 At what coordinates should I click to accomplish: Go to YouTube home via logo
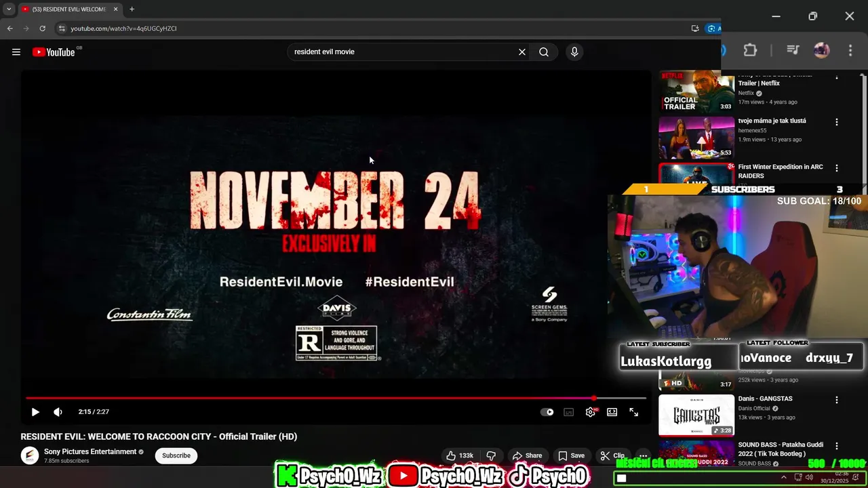tap(54, 52)
